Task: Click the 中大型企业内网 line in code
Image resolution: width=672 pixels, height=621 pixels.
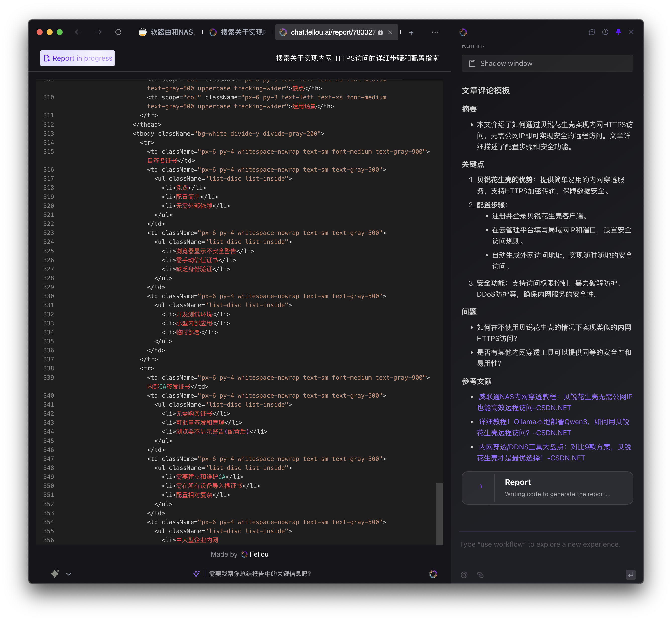Action: (190, 540)
